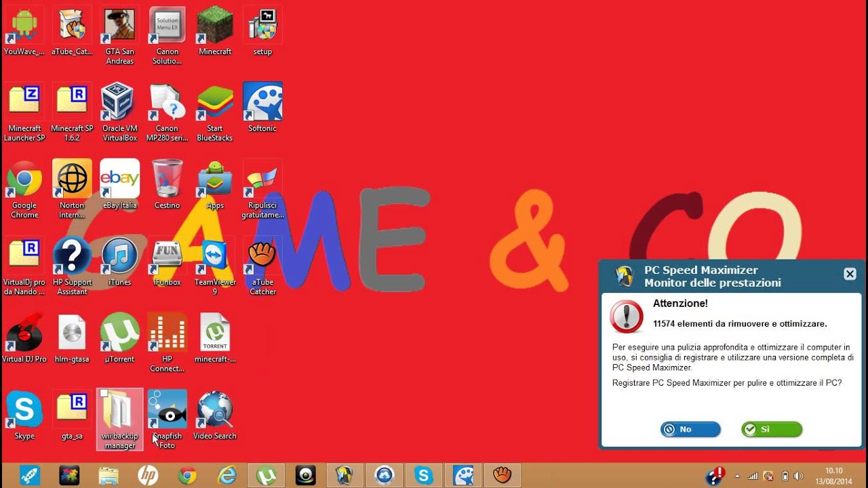Open the YouWave Android desktop icon
The width and height of the screenshot is (868, 488).
(x=24, y=32)
